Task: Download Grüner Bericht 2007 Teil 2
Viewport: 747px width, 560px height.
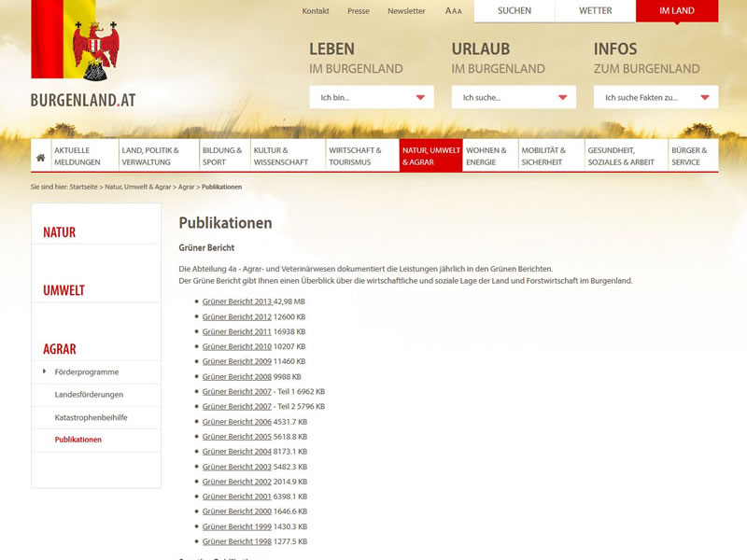Action: click(237, 406)
